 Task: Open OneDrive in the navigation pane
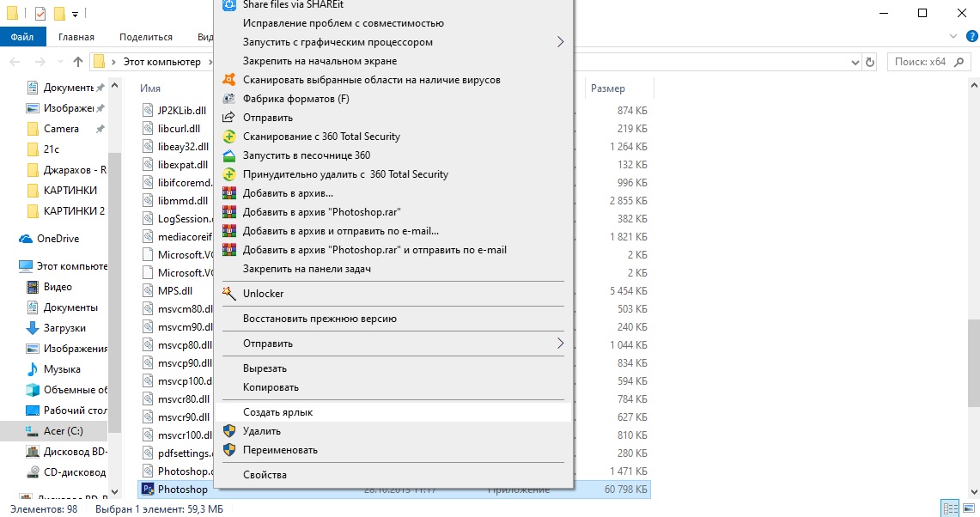[x=58, y=239]
